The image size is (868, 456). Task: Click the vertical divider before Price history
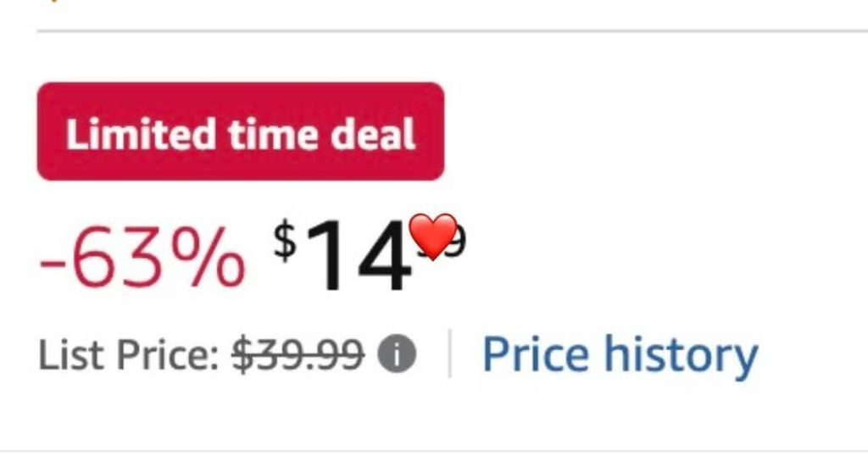[448, 356]
